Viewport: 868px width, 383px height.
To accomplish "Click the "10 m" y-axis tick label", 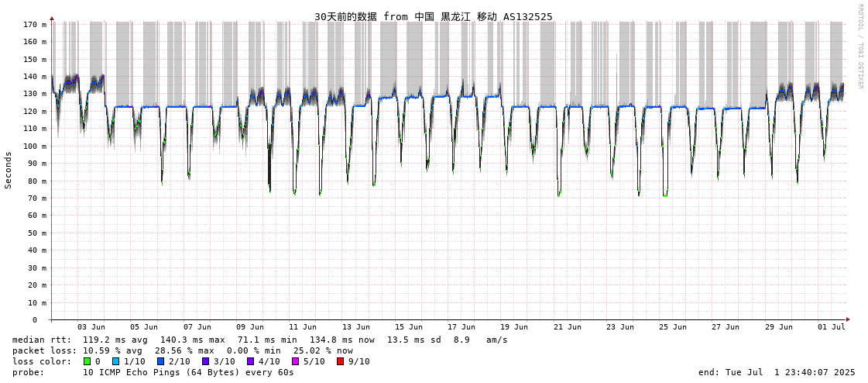I will [36, 302].
